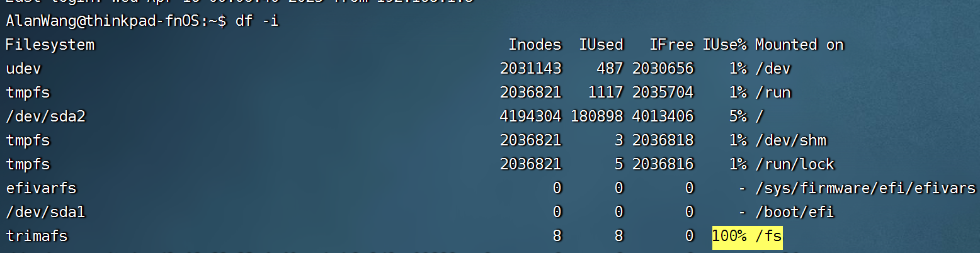Click the 'udev' filesystem name
Viewport: 980px width, 253px height.
click(x=23, y=69)
